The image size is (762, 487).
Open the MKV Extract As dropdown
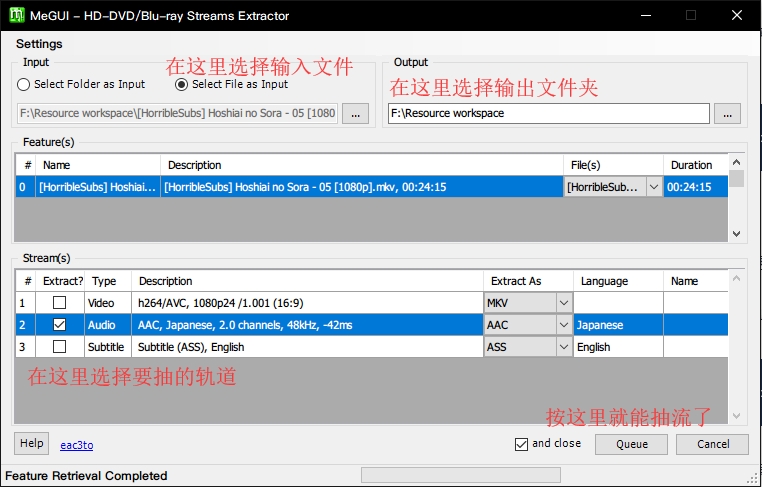(x=563, y=303)
